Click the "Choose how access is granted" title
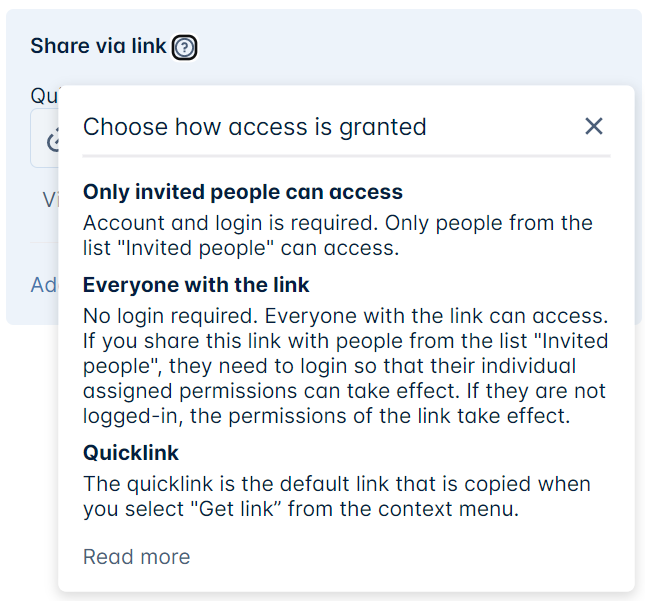The width and height of the screenshot is (645, 601). pyautogui.click(x=254, y=127)
